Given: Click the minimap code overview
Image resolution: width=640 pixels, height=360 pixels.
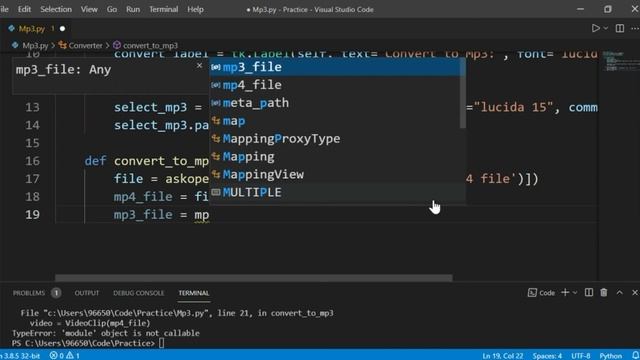Looking at the screenshot, I should click(620, 61).
